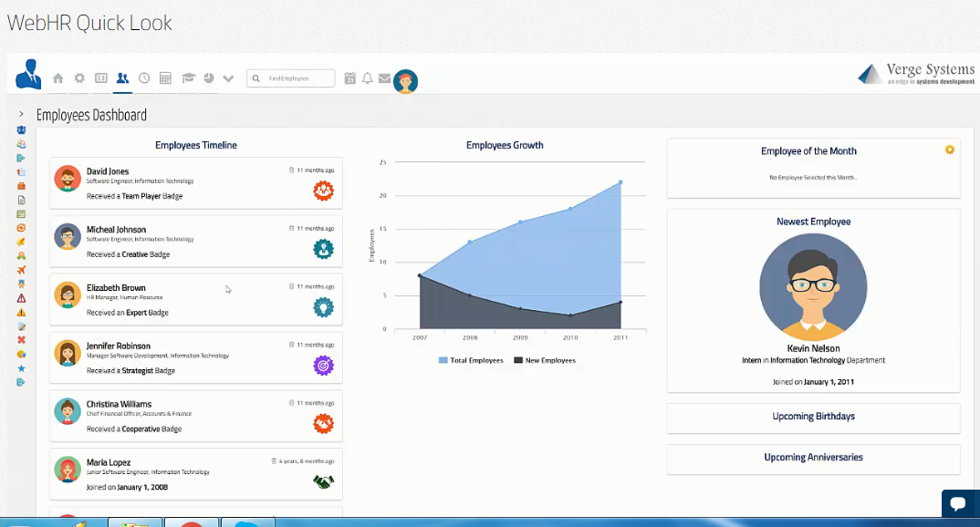Open Micheal Johnson's avatar
980x527 pixels.
(x=68, y=237)
